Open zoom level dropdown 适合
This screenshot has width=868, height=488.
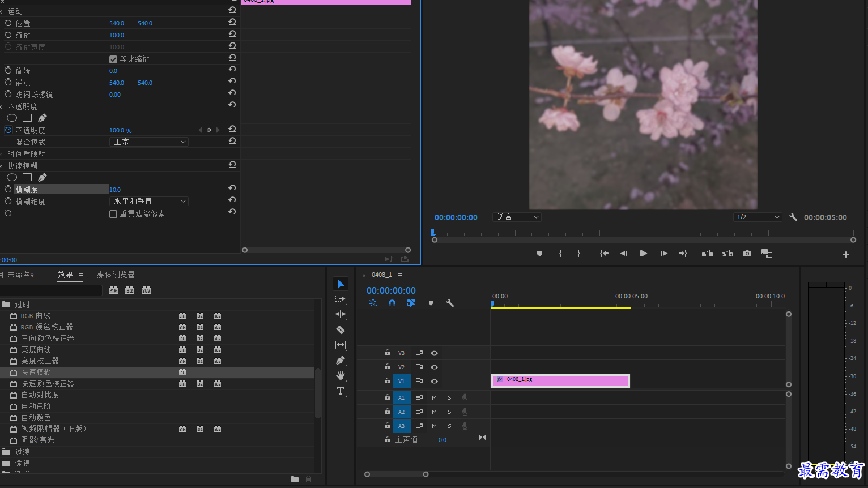tap(517, 217)
